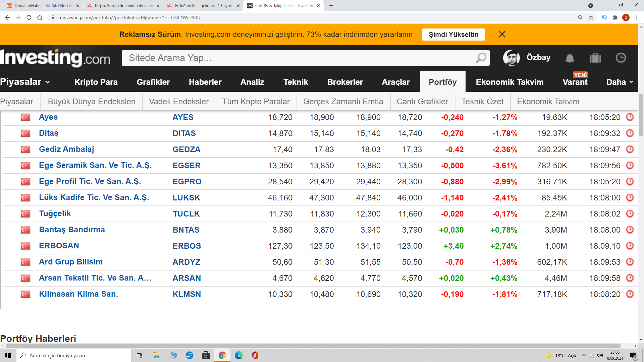Reload the page with browser refresh button

[x=29, y=17]
